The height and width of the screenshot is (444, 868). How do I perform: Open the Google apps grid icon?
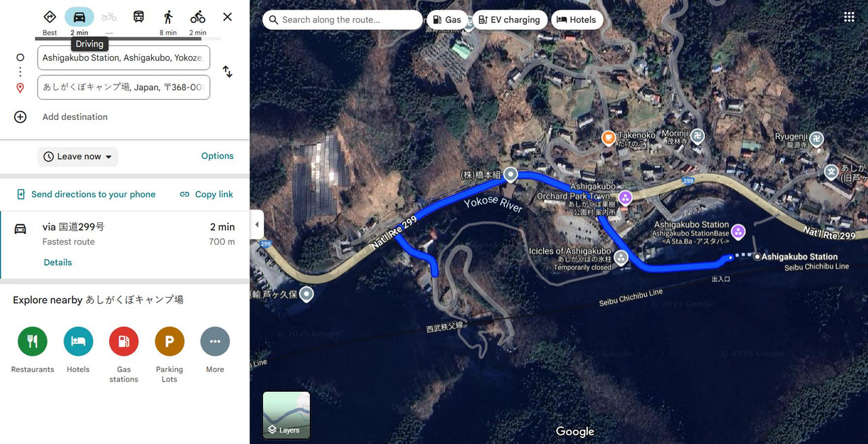pos(849,17)
